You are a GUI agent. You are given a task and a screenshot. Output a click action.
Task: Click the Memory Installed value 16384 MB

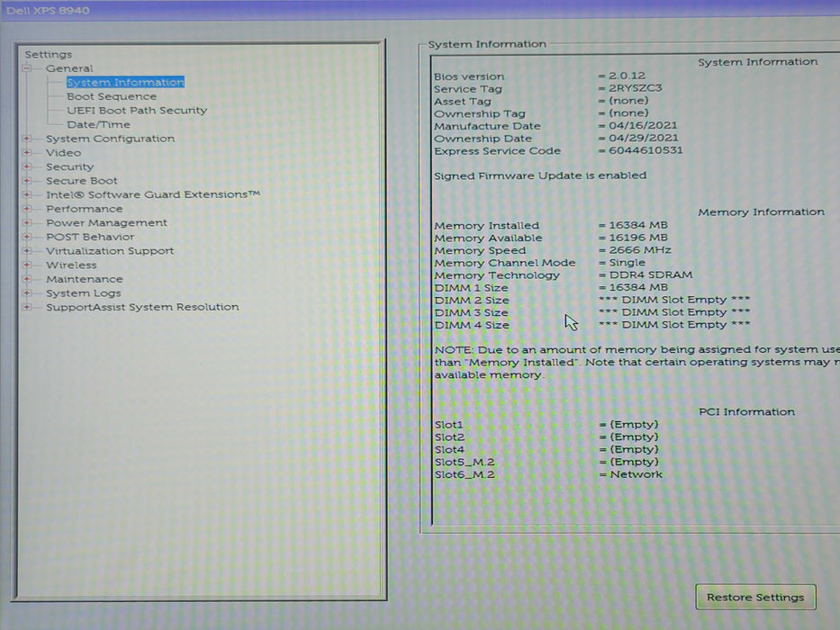pos(638,225)
